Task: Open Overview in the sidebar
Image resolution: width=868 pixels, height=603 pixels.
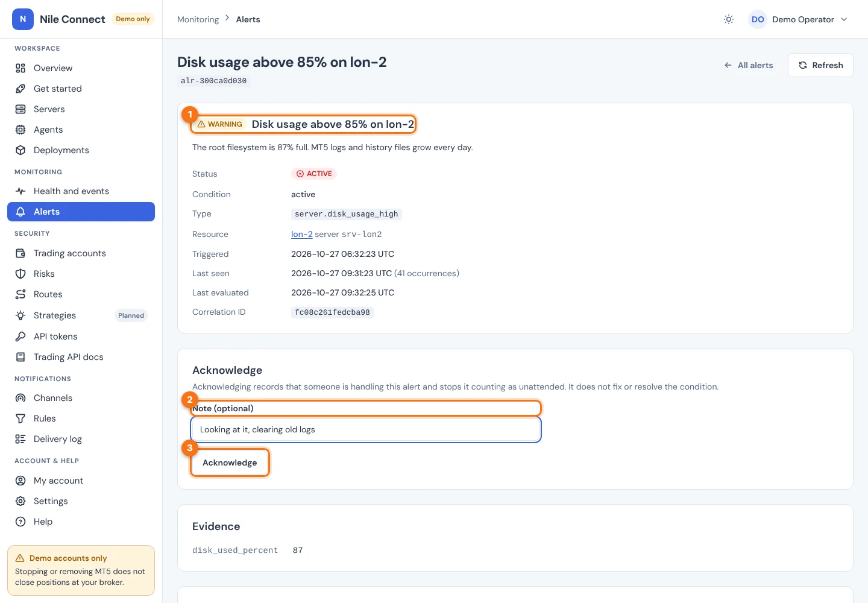Action: point(81,68)
